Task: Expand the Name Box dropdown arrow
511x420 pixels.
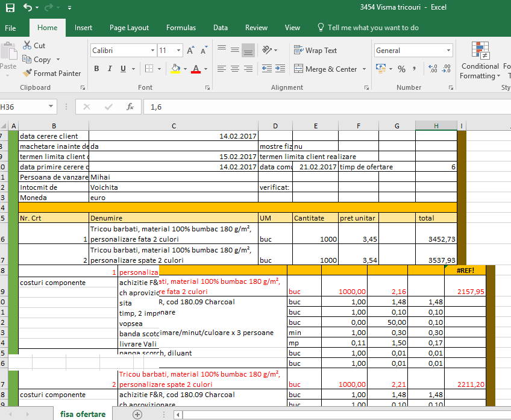Action: [51, 107]
